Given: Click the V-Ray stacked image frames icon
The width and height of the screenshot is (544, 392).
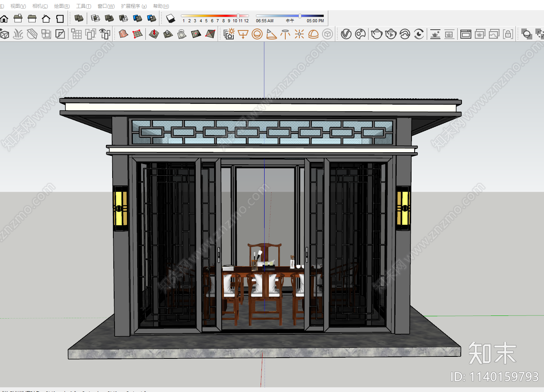Looking at the screenshot, I should (x=494, y=34).
